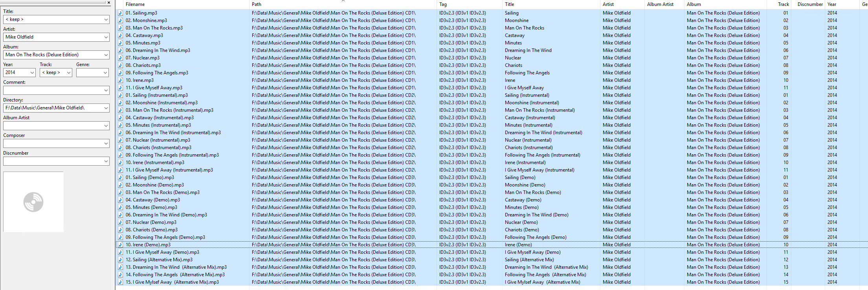Expand the Artist dropdown showing Mike Oldfield
Viewport: 868px width, 290px height.
[x=106, y=37]
